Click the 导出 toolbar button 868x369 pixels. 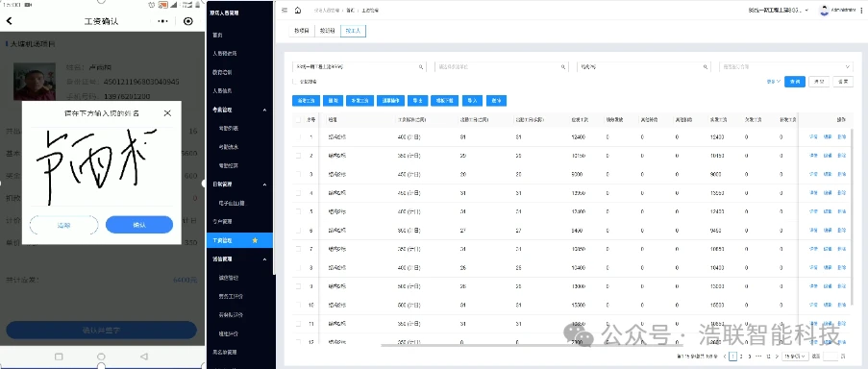417,101
